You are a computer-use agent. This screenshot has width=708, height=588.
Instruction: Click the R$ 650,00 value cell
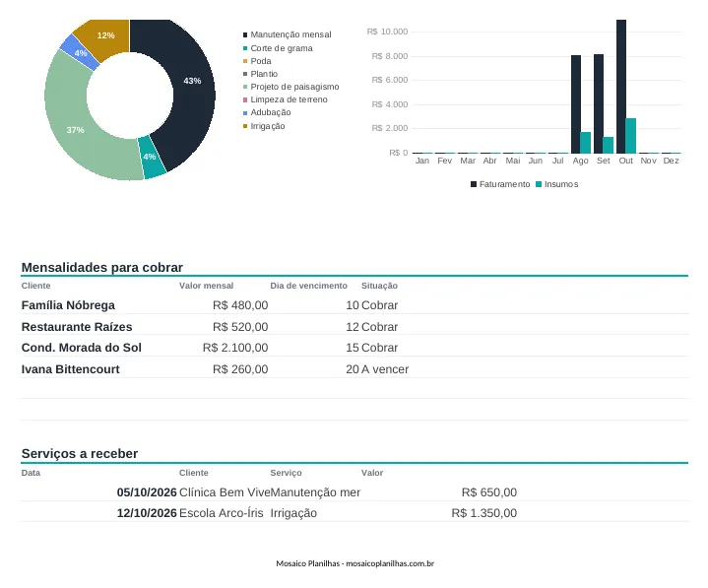[489, 492]
